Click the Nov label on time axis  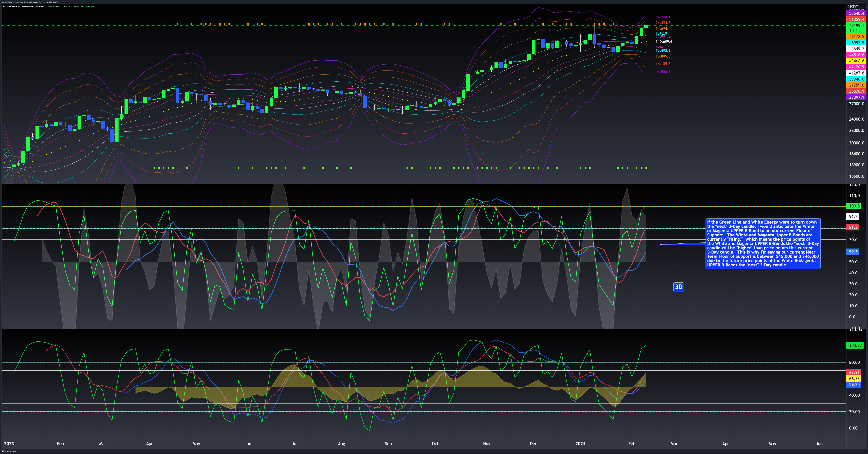(x=487, y=444)
